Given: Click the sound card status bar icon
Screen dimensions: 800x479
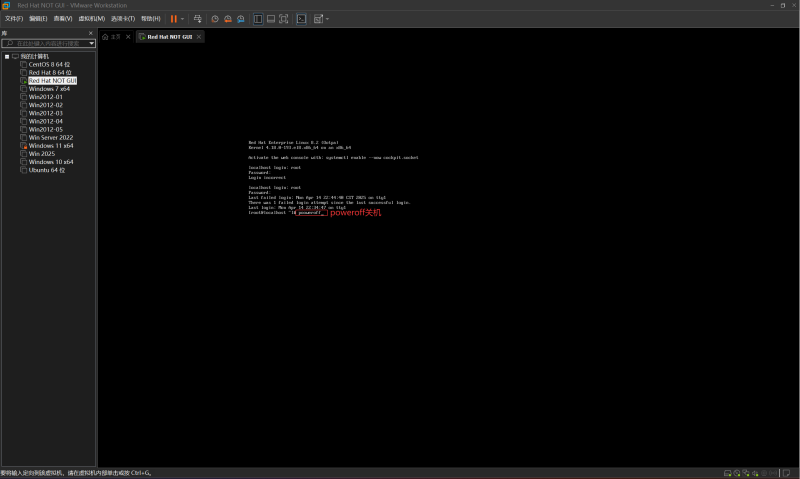Looking at the screenshot, I should 757,473.
